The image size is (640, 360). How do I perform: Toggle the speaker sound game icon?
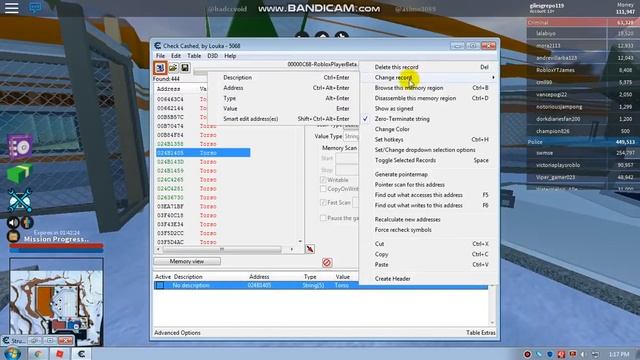[13, 222]
